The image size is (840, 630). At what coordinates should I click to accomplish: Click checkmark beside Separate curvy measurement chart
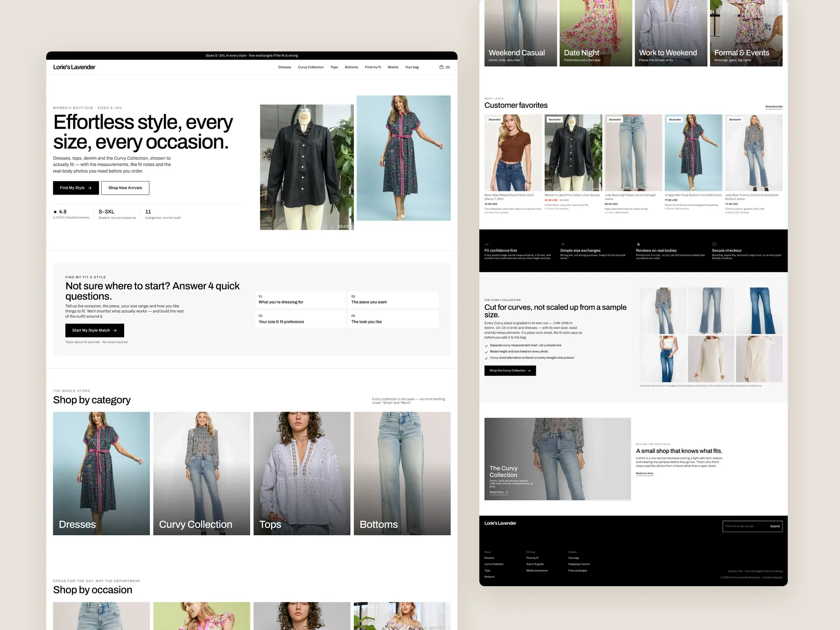click(x=486, y=346)
